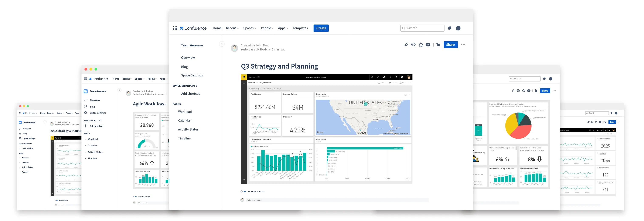
Task: Open Blog in the Q3 Strategy sidebar
Action: (184, 67)
